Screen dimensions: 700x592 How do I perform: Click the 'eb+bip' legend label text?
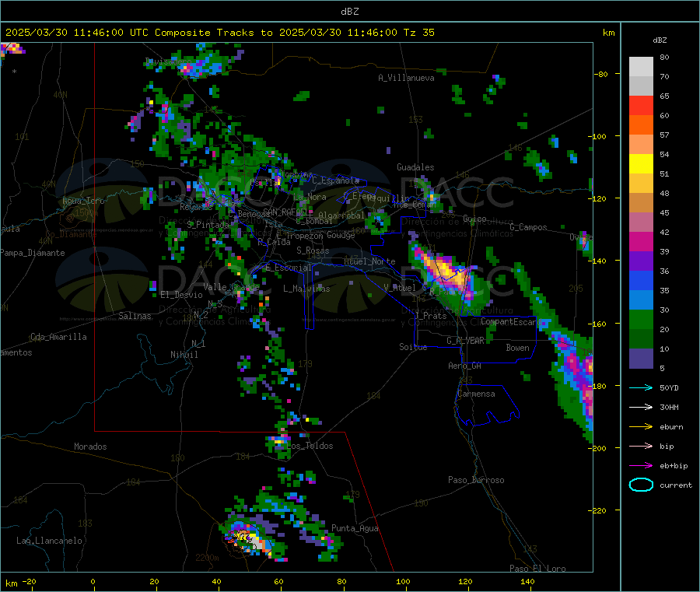674,466
